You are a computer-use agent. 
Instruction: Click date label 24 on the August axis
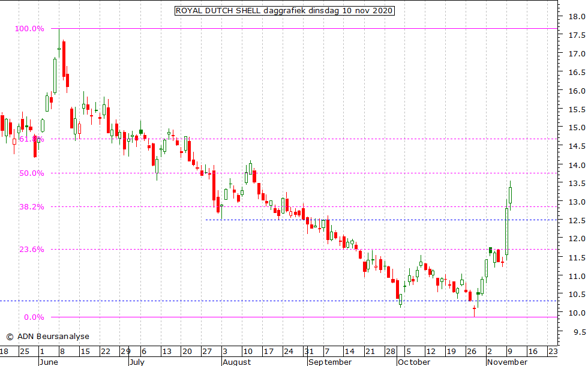(x=289, y=352)
